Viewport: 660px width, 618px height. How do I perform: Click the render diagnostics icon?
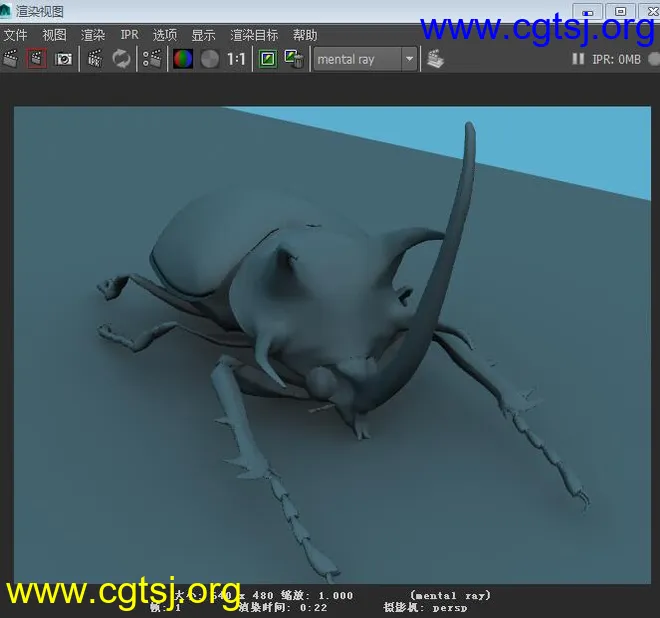[435, 59]
